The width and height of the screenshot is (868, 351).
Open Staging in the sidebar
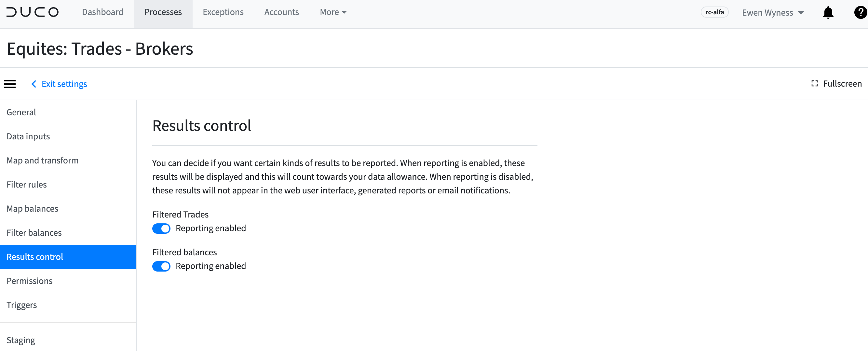pyautogui.click(x=68, y=340)
